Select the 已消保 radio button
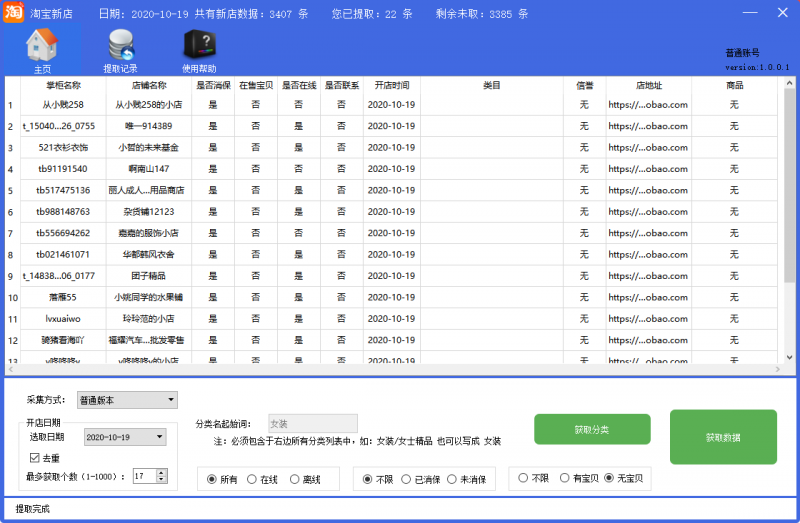 coord(405,479)
